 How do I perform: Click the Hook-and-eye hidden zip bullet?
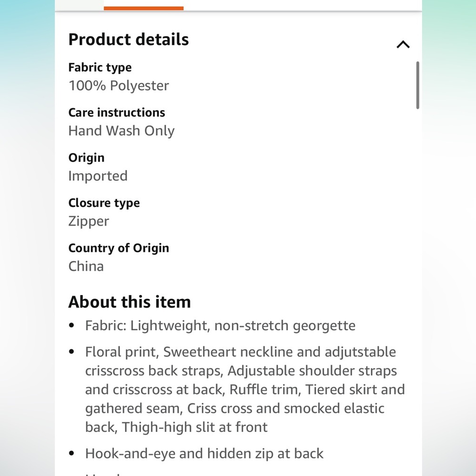(x=204, y=454)
